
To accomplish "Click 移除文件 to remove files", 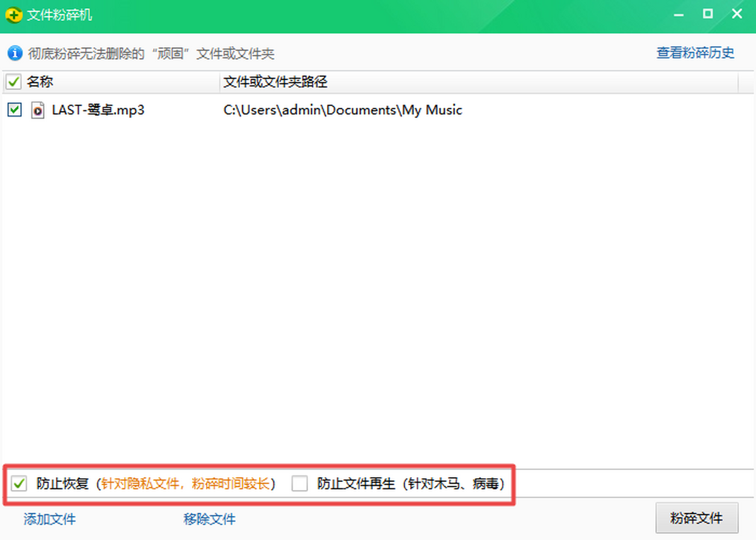I will (209, 519).
